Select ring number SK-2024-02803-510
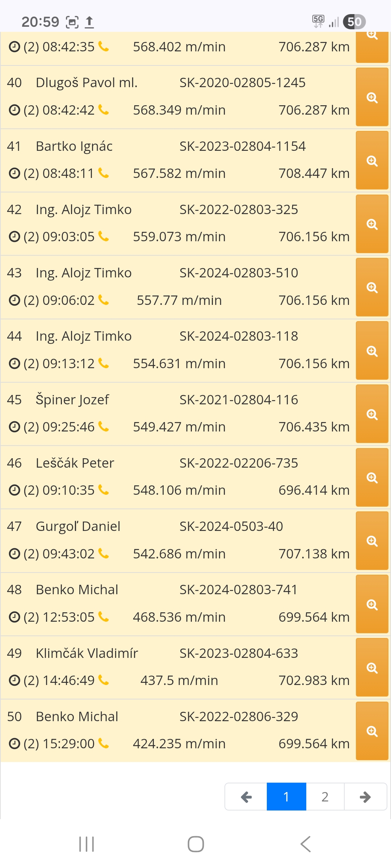 pyautogui.click(x=239, y=273)
